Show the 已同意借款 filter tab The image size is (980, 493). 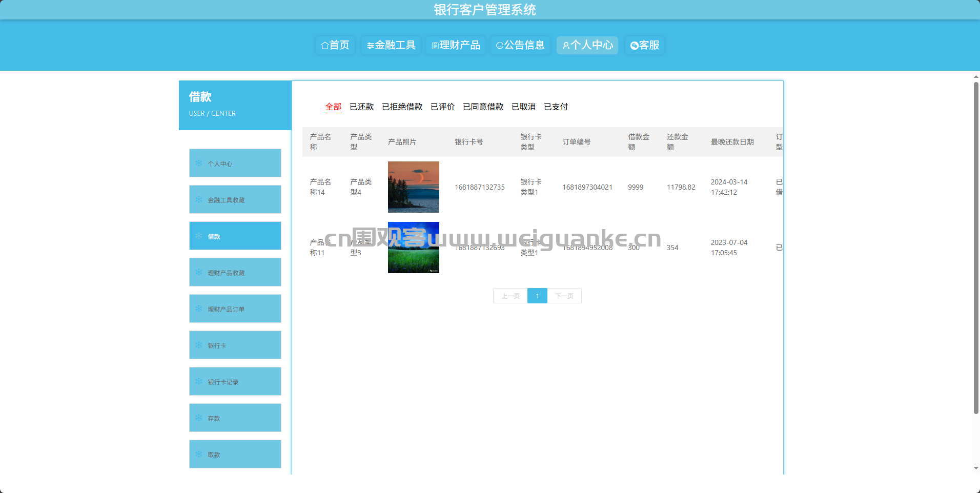coord(483,107)
